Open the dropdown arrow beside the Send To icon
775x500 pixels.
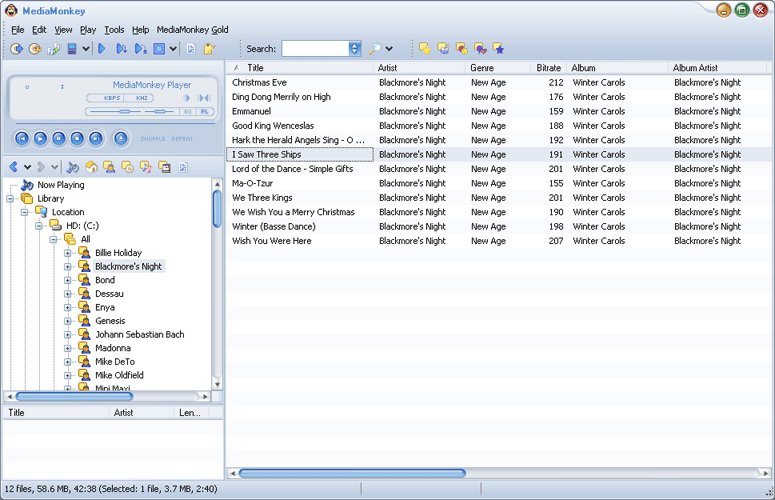tap(173, 48)
